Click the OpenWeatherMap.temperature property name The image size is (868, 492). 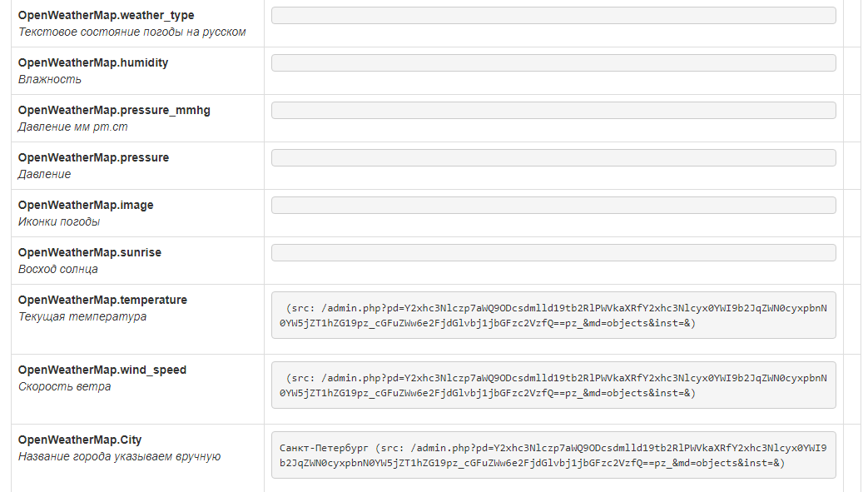click(102, 301)
